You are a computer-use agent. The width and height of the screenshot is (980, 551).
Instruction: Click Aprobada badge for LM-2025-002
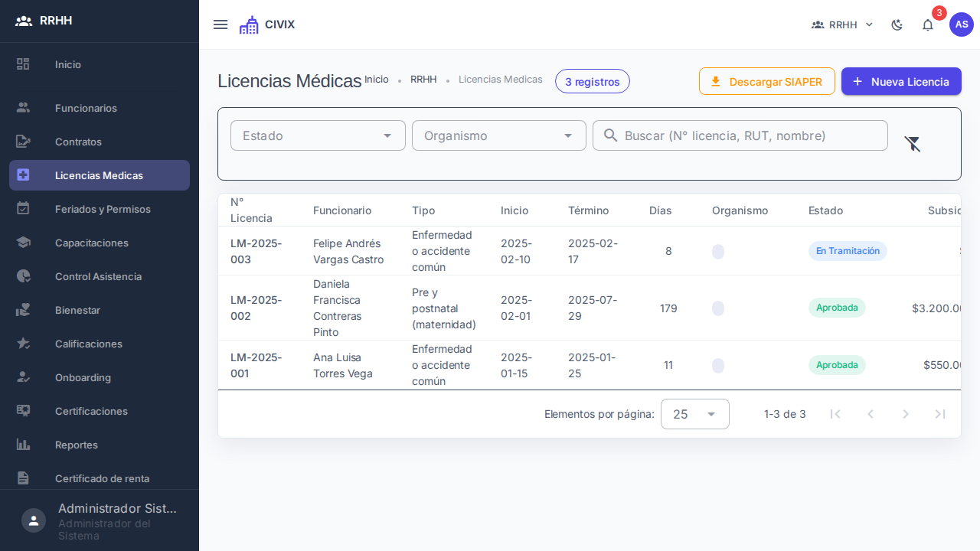(837, 308)
